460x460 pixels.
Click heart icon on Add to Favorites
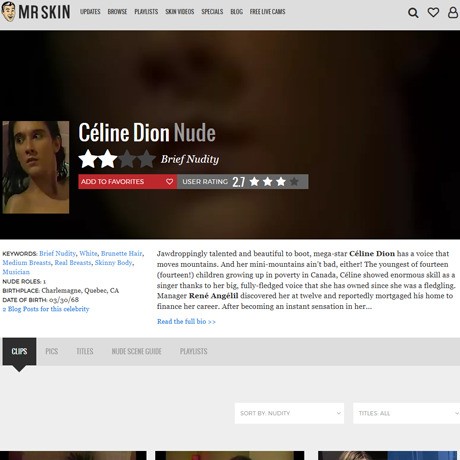(x=169, y=182)
